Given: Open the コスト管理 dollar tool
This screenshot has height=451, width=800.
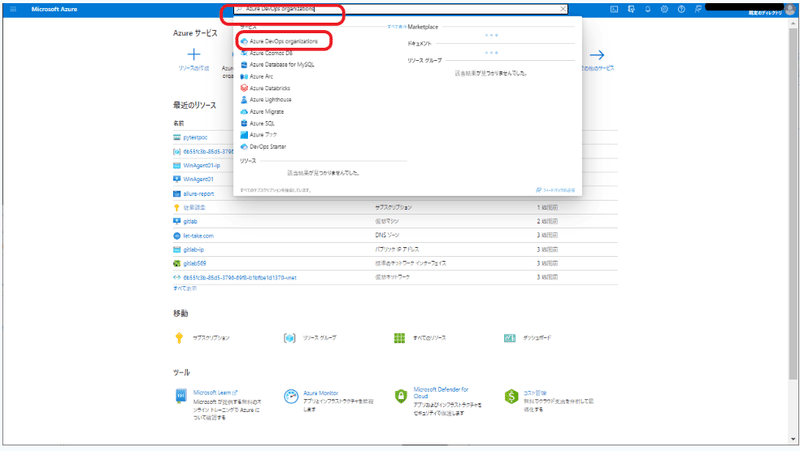Looking at the screenshot, I should (535, 393).
